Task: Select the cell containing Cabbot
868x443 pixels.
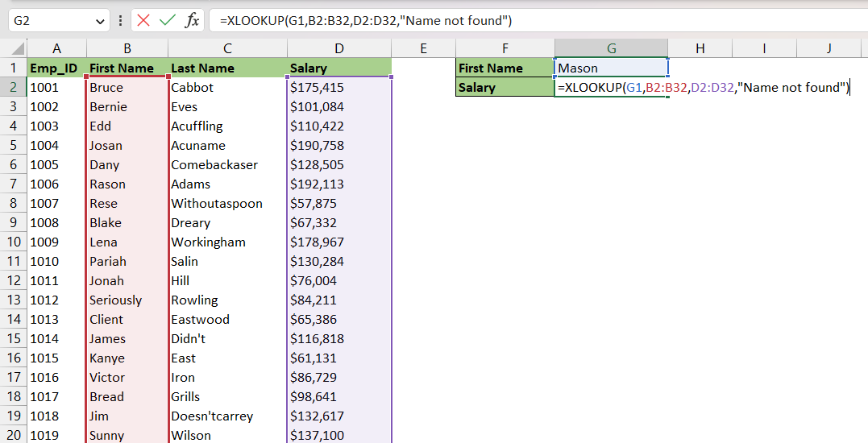Action: click(x=227, y=87)
